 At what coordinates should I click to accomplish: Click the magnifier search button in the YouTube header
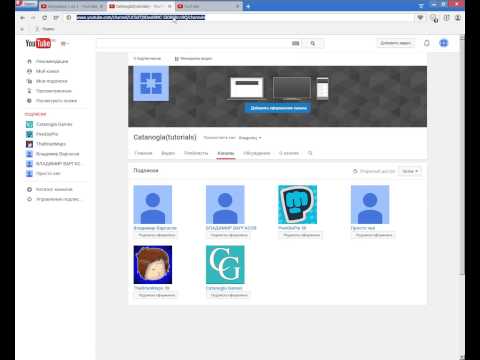coord(313,43)
